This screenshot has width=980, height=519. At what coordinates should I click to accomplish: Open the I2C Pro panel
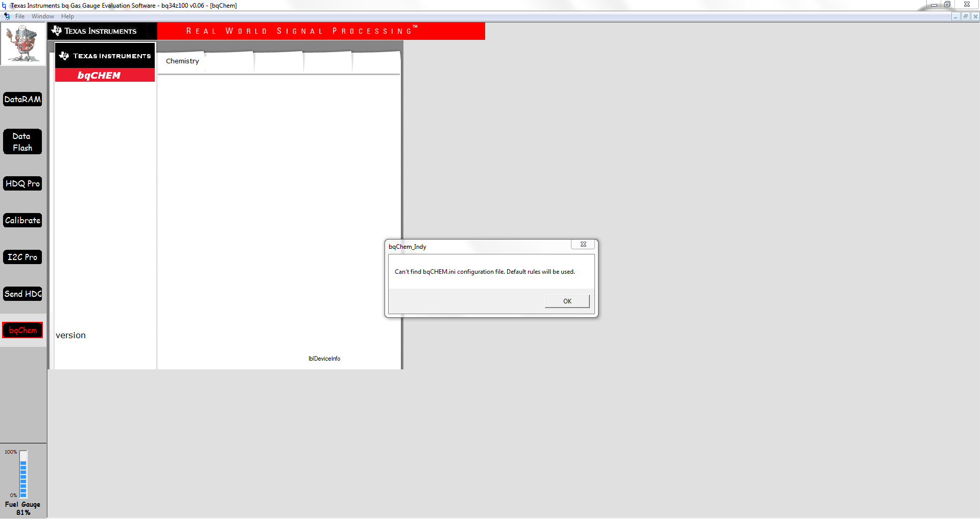tap(22, 257)
